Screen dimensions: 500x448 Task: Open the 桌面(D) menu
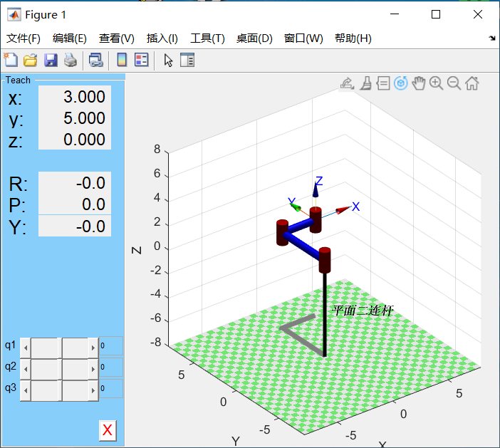(254, 38)
